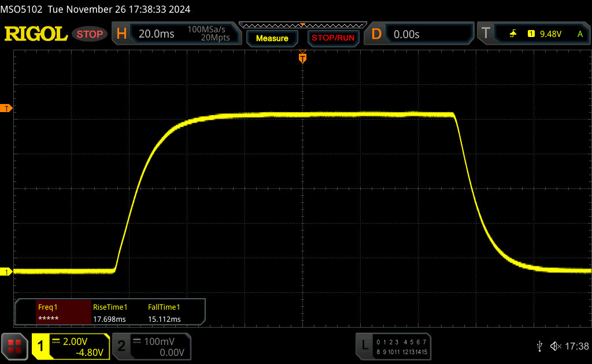This screenshot has width=592, height=364.
Task: Open the 20.0ms timebase setting
Action: pos(157,34)
